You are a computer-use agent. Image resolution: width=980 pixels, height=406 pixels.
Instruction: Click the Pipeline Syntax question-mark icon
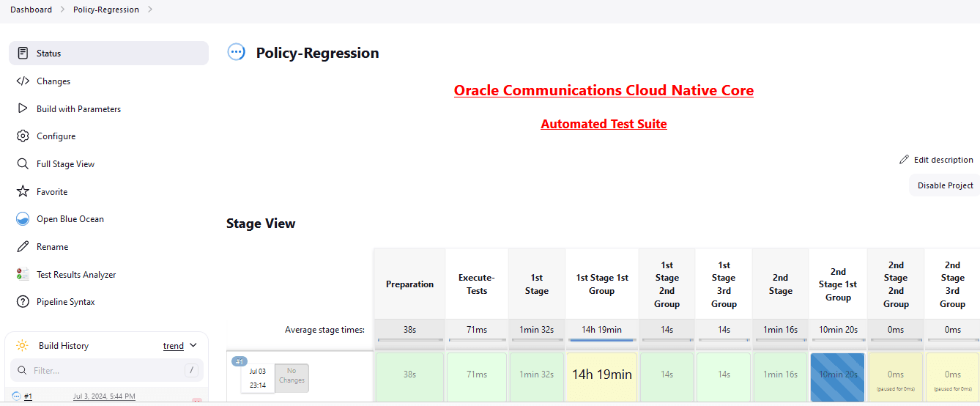click(x=23, y=302)
